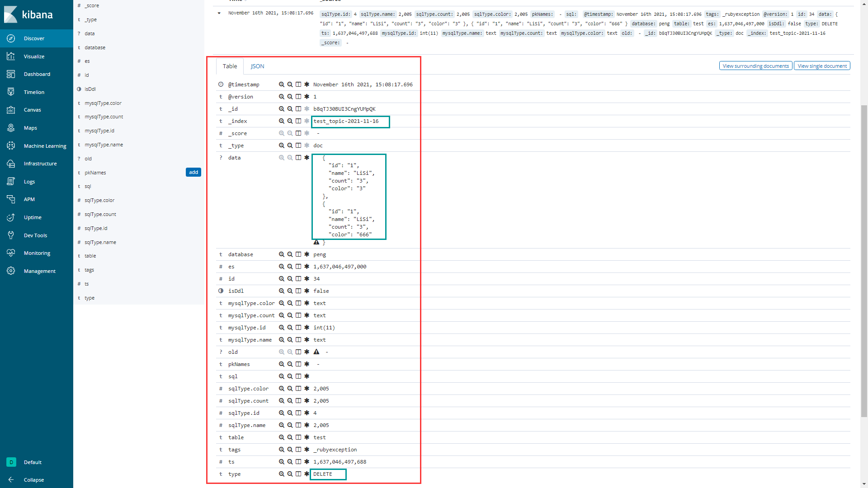This screenshot has height=488, width=868.
Task: Click the add button next to pkNames
Action: click(194, 172)
